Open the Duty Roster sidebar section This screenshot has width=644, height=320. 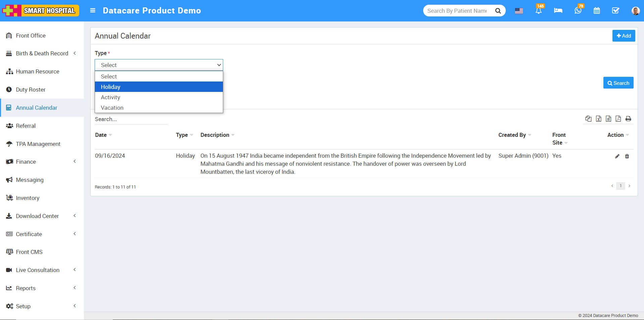31,90
